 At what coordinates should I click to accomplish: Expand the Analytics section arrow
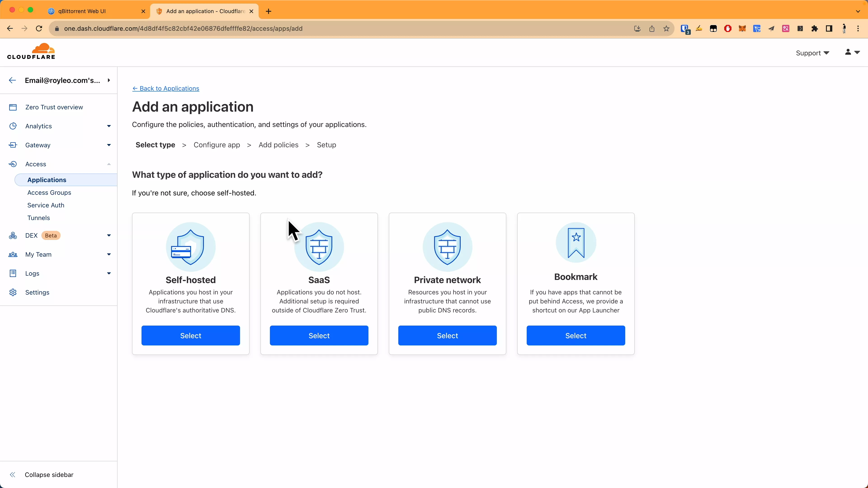point(109,126)
